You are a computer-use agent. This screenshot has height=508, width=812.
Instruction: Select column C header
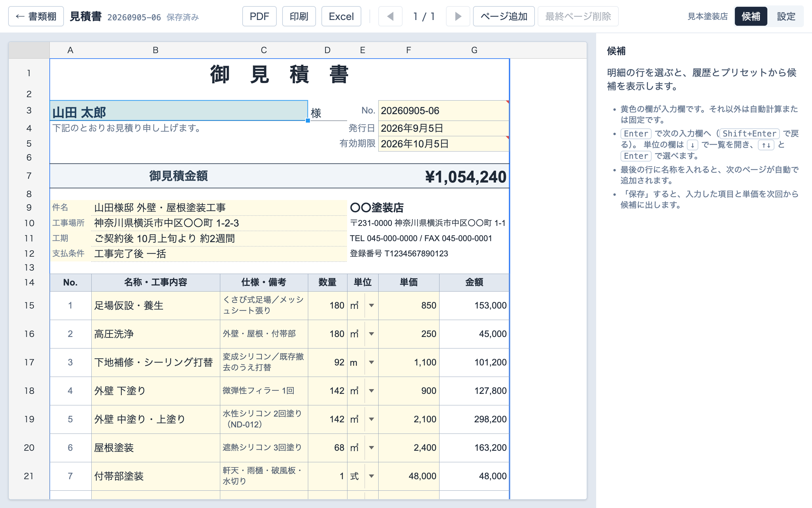pyautogui.click(x=264, y=50)
